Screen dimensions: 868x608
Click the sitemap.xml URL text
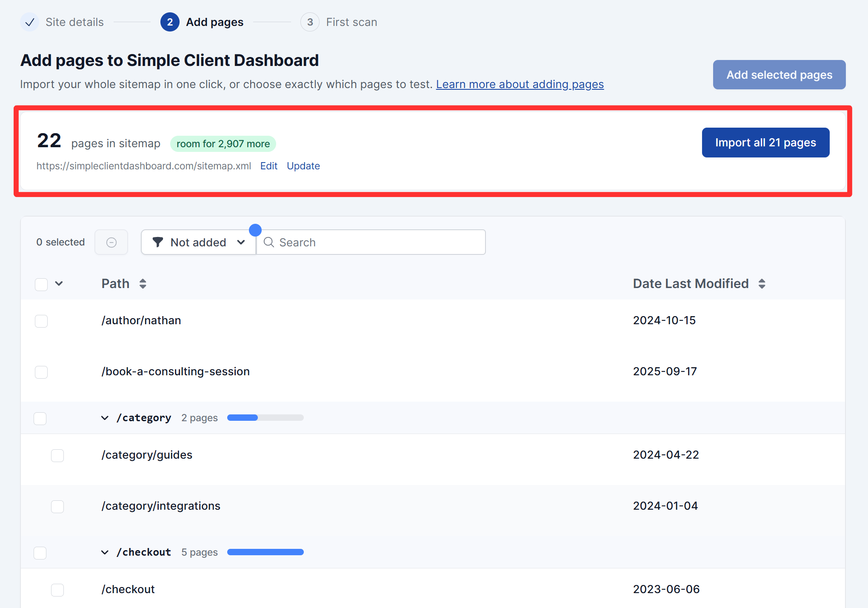[x=143, y=166]
